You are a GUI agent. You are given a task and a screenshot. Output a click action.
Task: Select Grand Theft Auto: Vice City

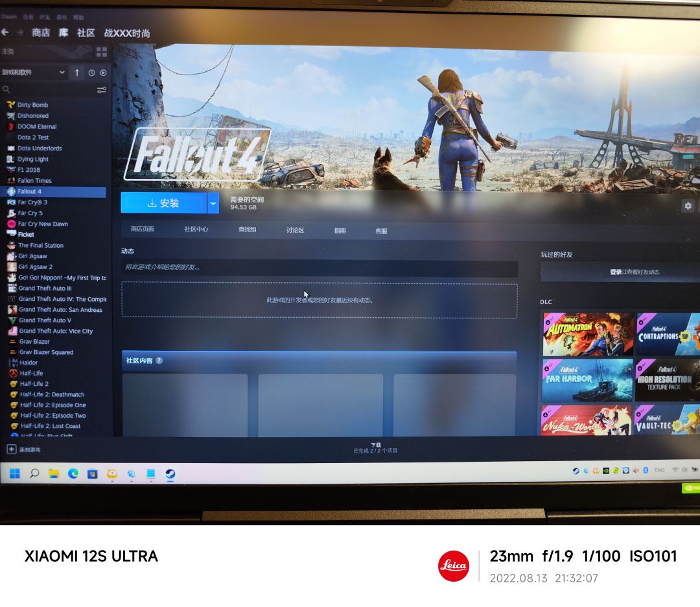pyautogui.click(x=56, y=331)
